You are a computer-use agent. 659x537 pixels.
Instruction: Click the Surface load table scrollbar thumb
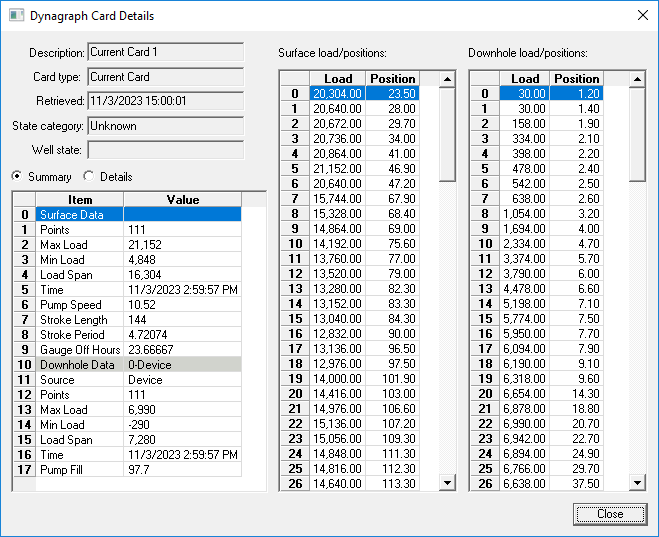pos(447,134)
